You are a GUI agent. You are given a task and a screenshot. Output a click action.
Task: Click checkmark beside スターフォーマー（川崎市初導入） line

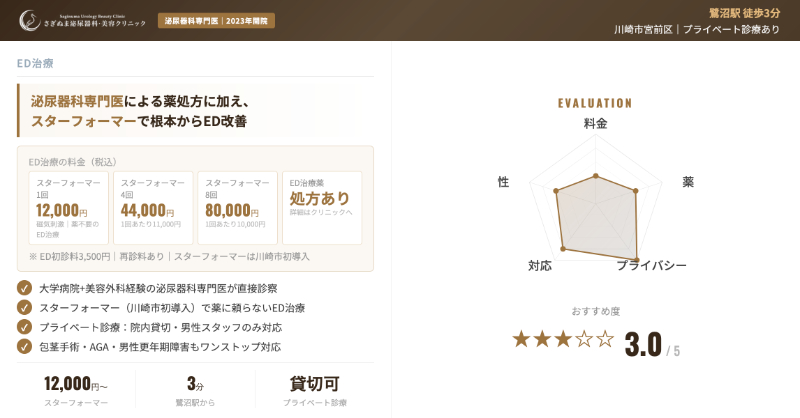[x=24, y=307]
